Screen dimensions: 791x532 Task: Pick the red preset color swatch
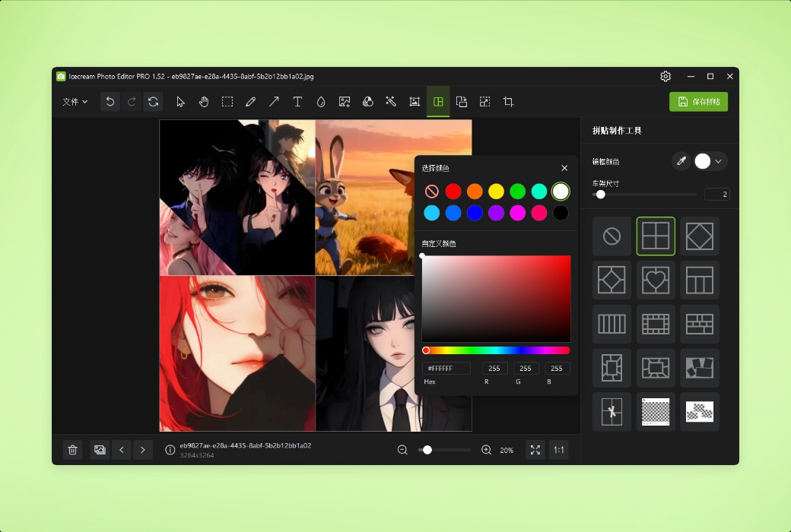453,192
